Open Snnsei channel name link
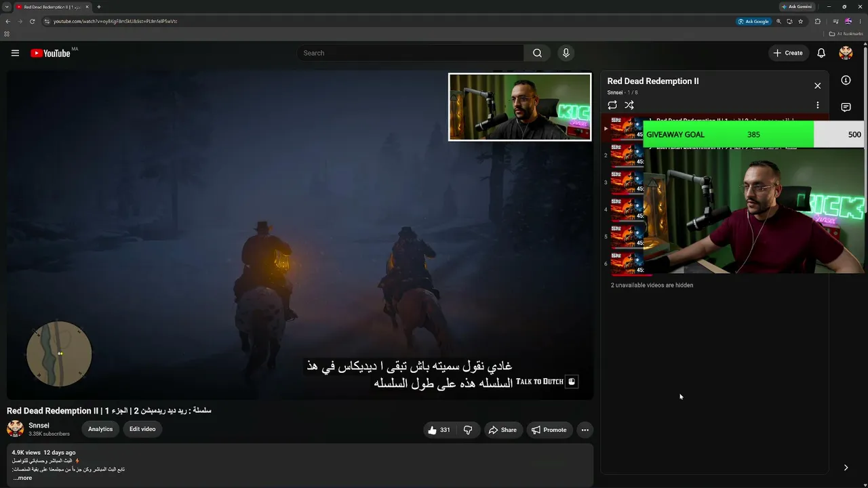The image size is (868, 488). (x=39, y=426)
